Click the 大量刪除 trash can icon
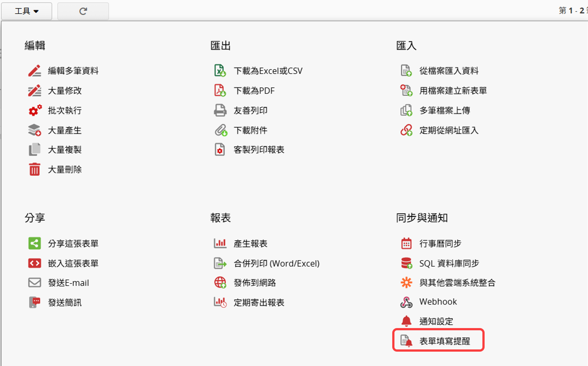 coord(35,169)
